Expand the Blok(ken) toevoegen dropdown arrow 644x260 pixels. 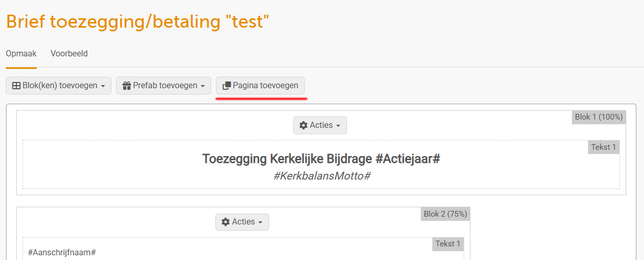[103, 86]
